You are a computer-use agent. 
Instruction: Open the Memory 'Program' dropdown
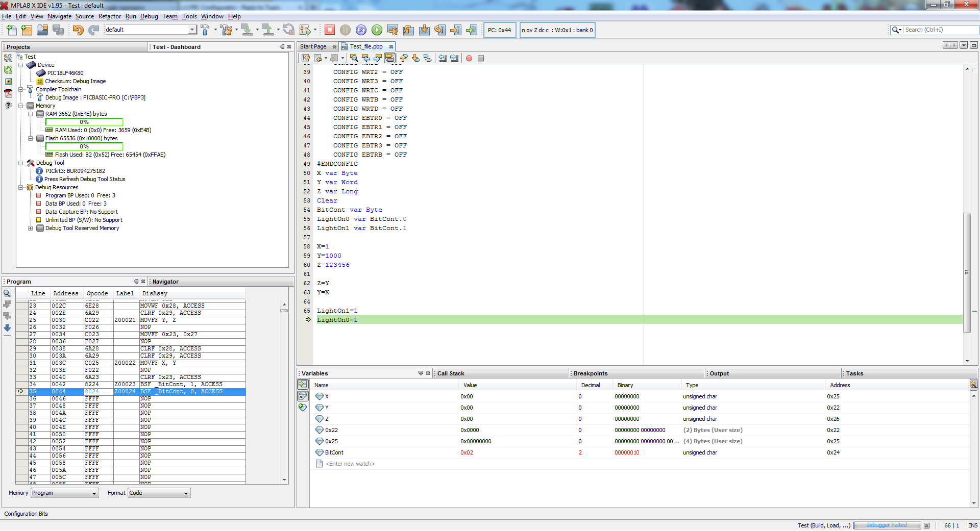click(x=64, y=493)
